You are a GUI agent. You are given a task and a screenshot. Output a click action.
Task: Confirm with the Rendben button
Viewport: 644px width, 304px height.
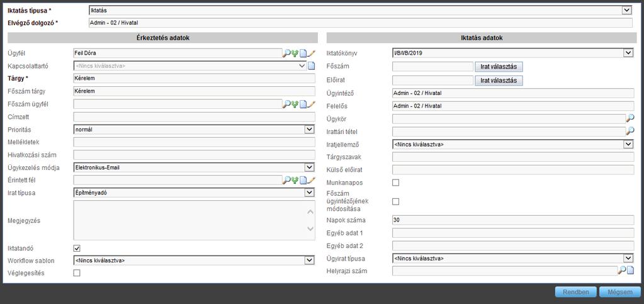pos(576,292)
